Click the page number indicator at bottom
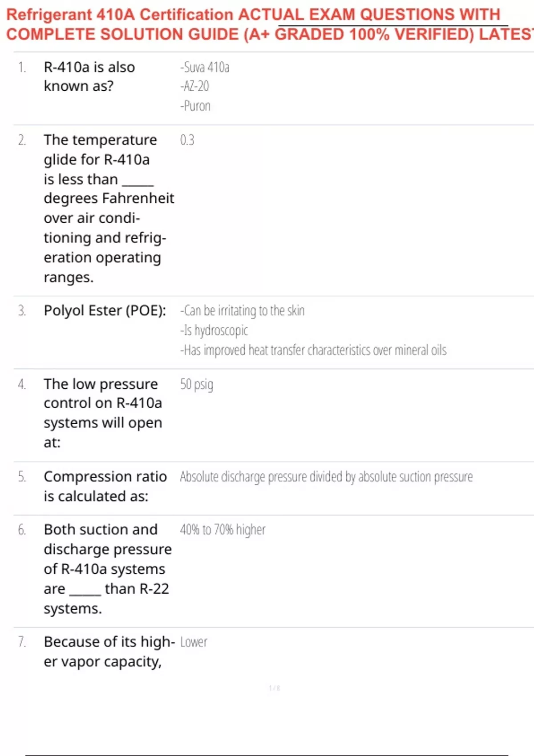Screen dimensions: 534x756 coord(275,688)
